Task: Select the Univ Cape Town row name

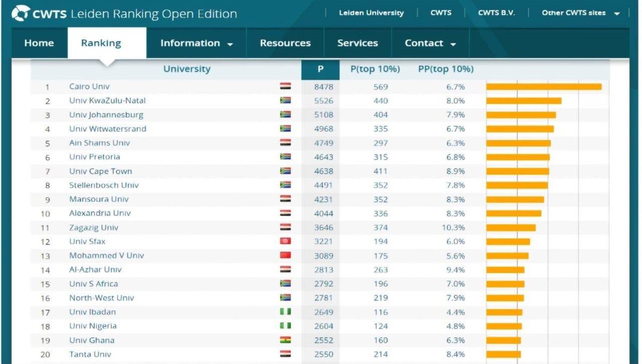Action: (x=101, y=171)
